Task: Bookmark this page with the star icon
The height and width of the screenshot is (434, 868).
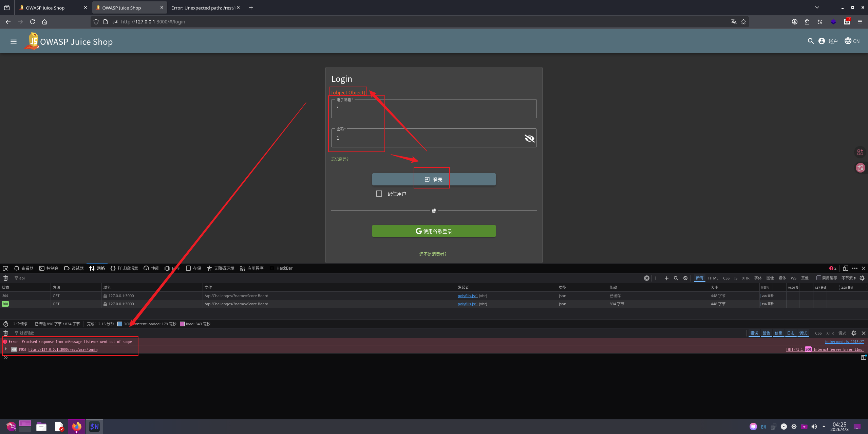Action: coord(743,22)
